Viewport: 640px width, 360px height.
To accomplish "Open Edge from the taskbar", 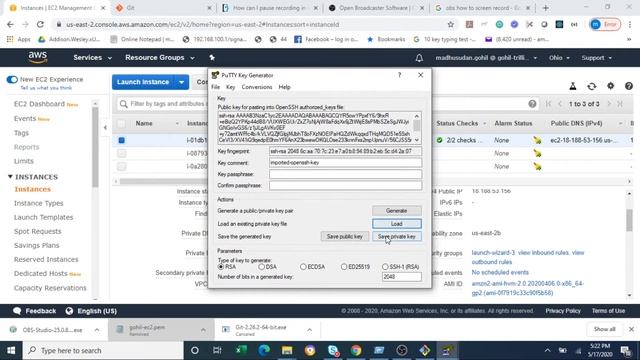I will tap(264, 350).
